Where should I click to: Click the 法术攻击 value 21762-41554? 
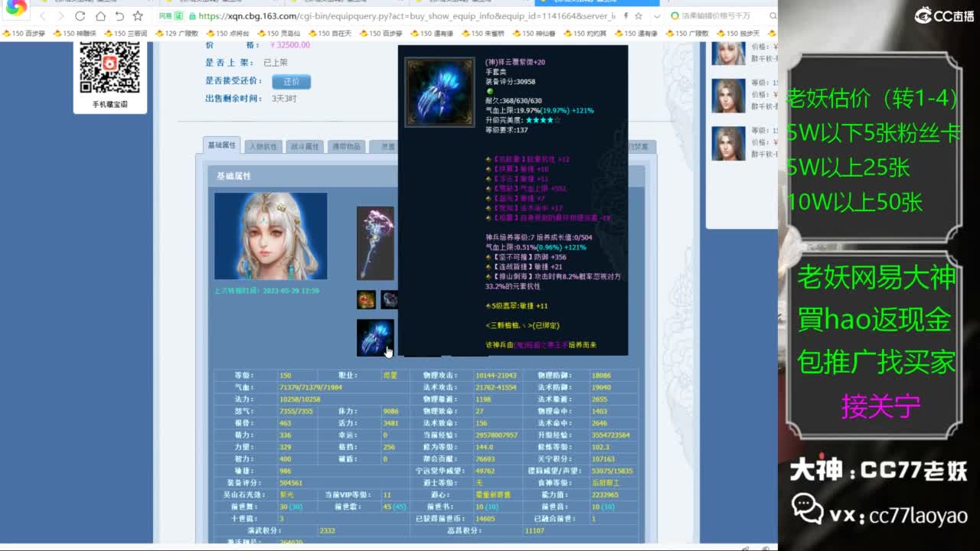click(496, 388)
